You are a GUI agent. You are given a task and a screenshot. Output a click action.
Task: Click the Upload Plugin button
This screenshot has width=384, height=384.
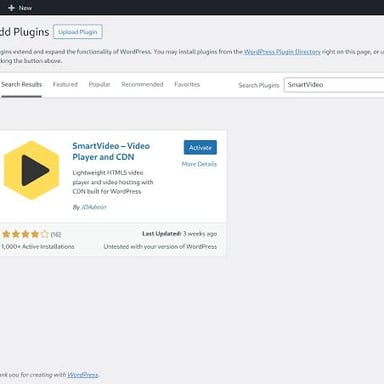coord(78,32)
